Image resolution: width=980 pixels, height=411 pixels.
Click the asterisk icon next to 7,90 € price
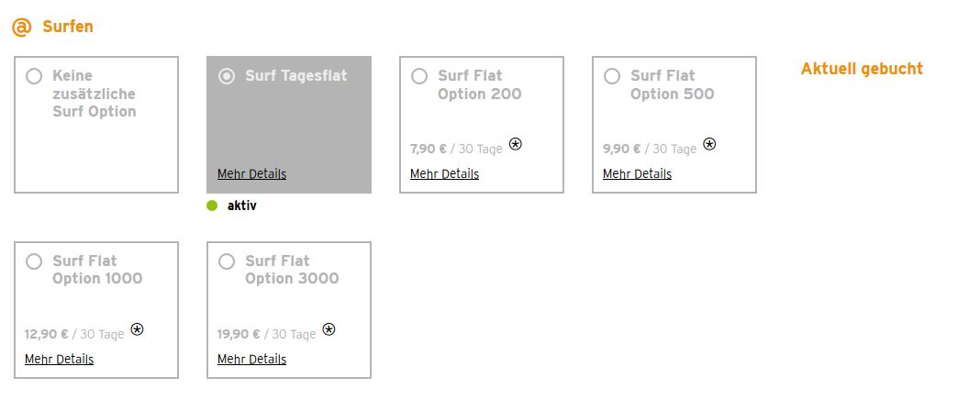coord(516,144)
